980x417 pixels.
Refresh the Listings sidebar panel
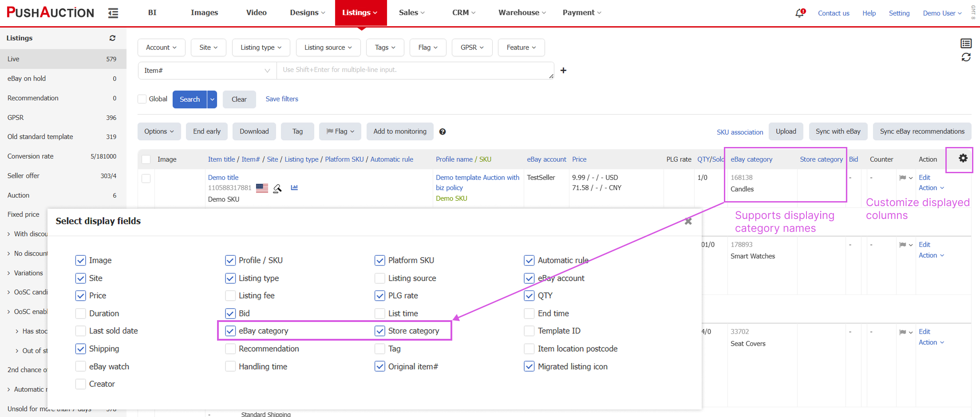tap(112, 38)
